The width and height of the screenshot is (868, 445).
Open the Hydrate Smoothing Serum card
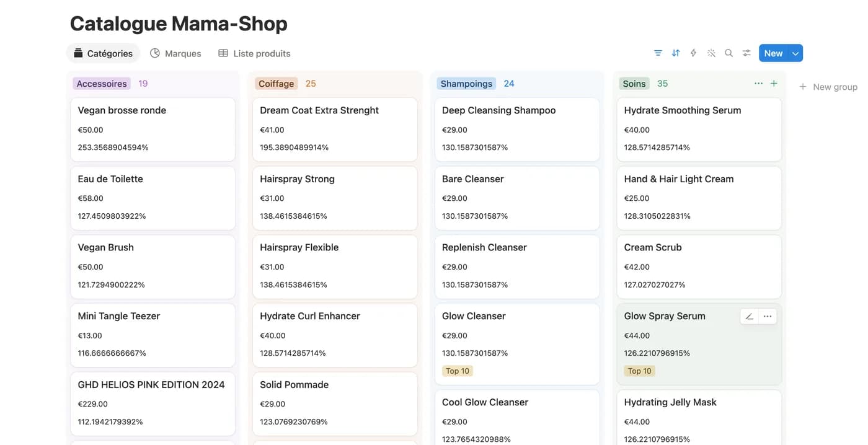pyautogui.click(x=699, y=130)
